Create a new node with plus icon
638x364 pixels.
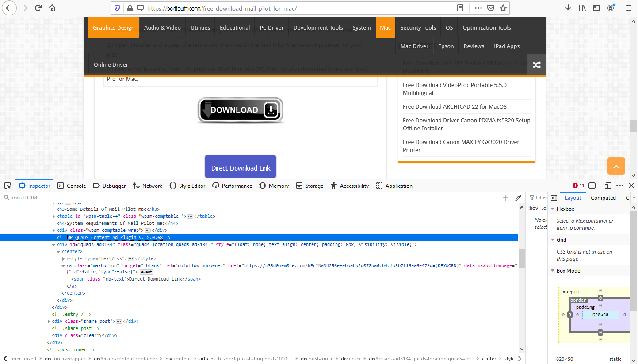[x=506, y=197]
